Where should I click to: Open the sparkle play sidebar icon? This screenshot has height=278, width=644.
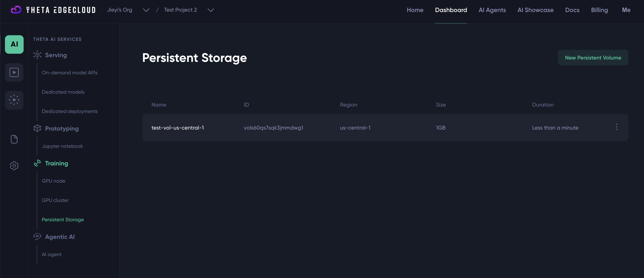pyautogui.click(x=14, y=100)
